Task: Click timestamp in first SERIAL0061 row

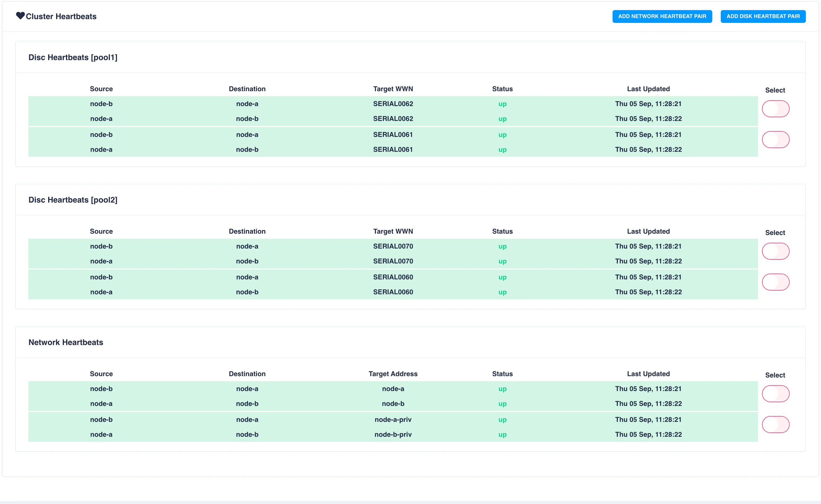Action: tap(648, 135)
